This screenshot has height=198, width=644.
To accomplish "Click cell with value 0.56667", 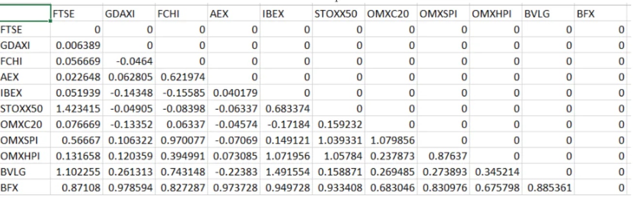I will tap(77, 140).
